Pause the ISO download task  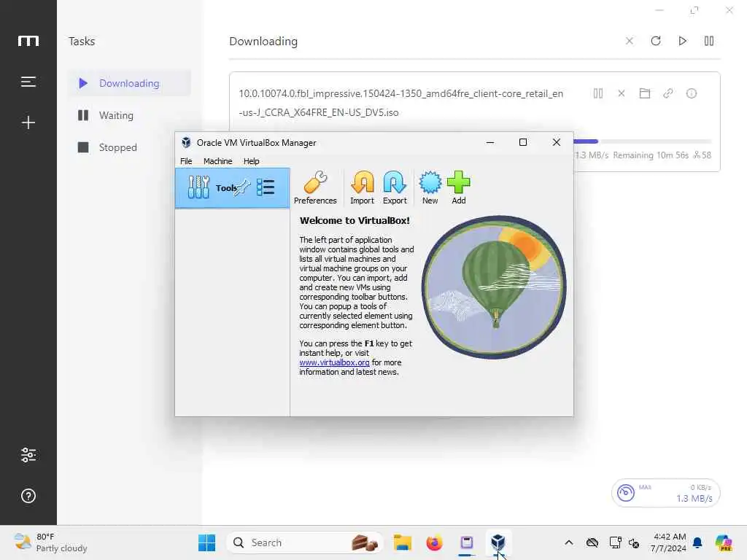coord(598,93)
